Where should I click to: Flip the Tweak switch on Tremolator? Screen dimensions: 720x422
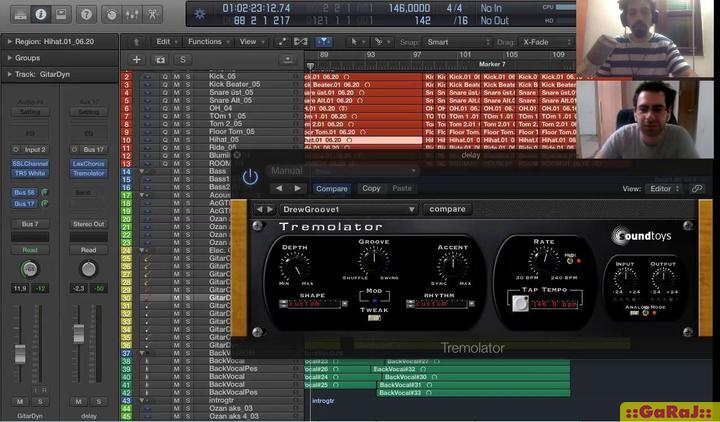(374, 317)
